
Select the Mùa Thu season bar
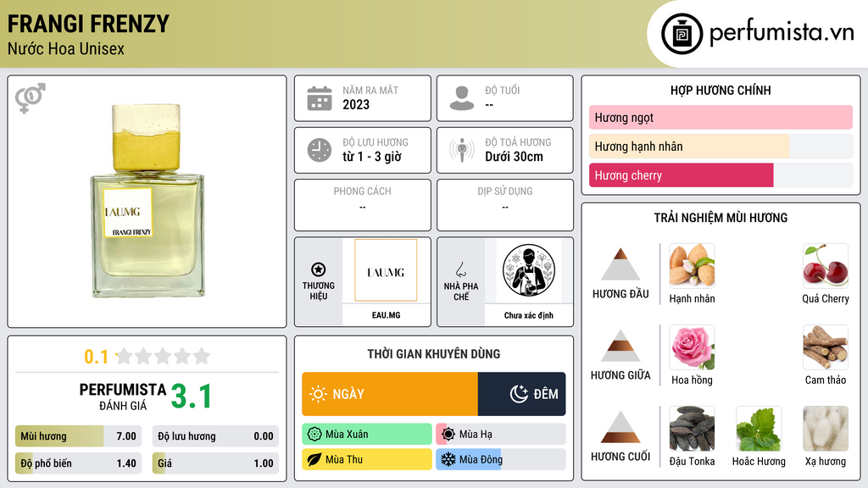coord(367,459)
